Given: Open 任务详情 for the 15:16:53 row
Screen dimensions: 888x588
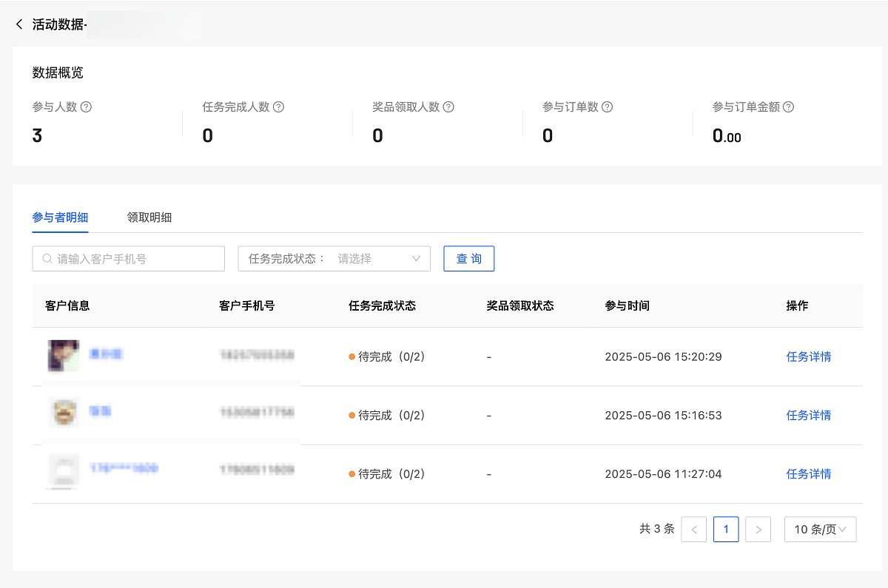Looking at the screenshot, I should (809, 416).
